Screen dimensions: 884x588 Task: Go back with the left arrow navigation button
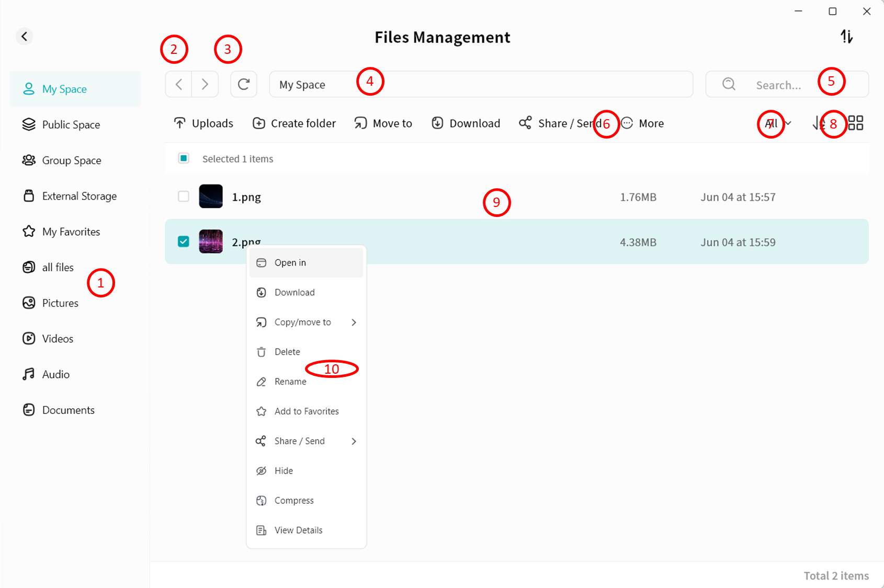[x=179, y=84]
